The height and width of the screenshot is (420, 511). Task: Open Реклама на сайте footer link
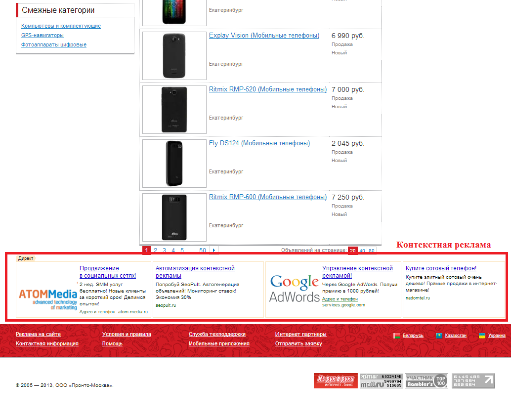38,334
